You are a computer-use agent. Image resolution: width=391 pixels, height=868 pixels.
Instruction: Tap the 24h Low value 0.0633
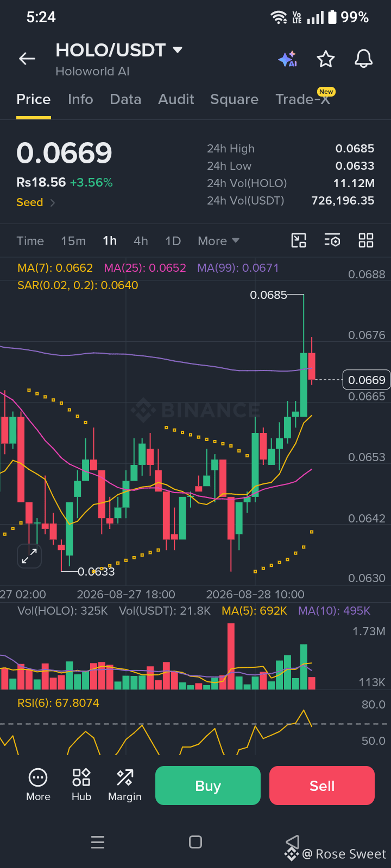click(355, 166)
